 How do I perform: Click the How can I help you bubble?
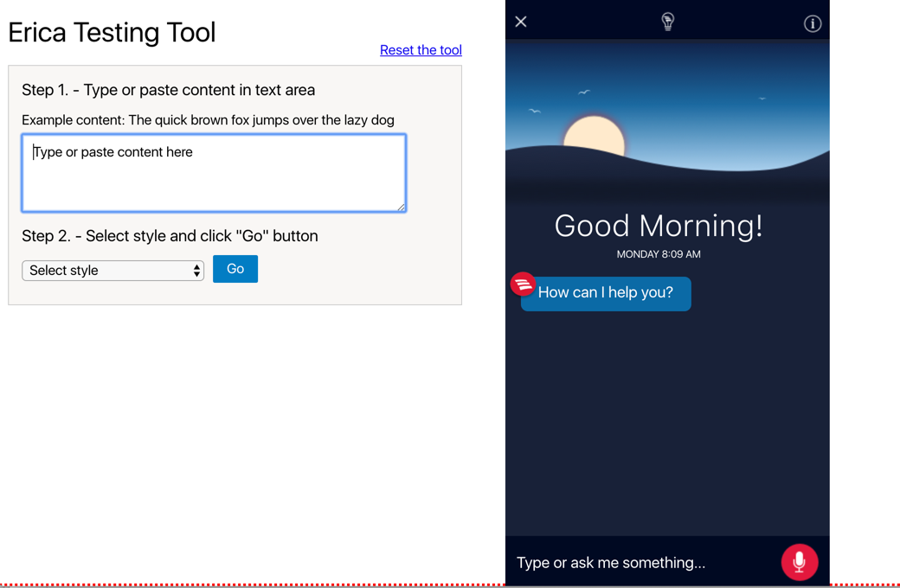pyautogui.click(x=606, y=294)
